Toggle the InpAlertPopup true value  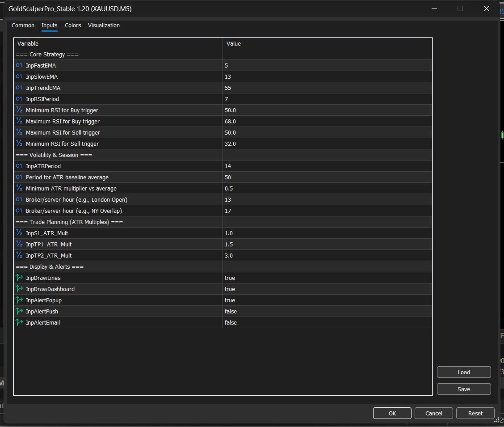(x=327, y=300)
